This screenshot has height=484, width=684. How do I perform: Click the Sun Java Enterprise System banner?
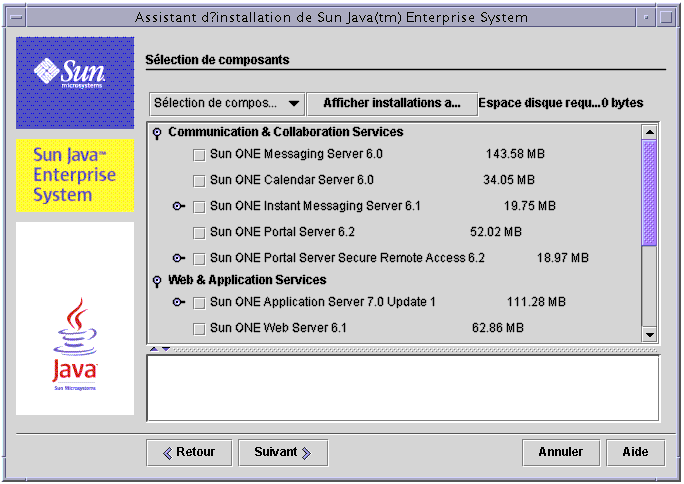(75, 175)
